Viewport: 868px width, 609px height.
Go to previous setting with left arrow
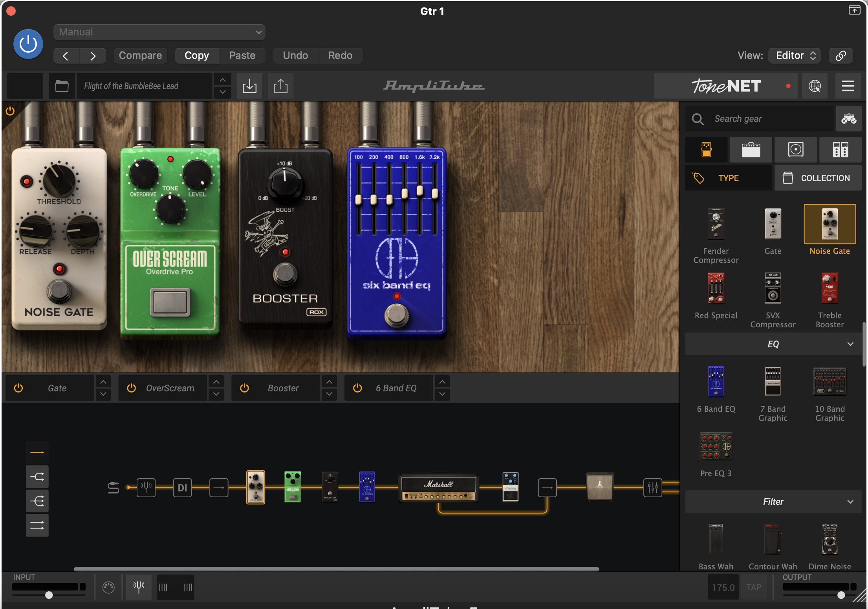[66, 56]
